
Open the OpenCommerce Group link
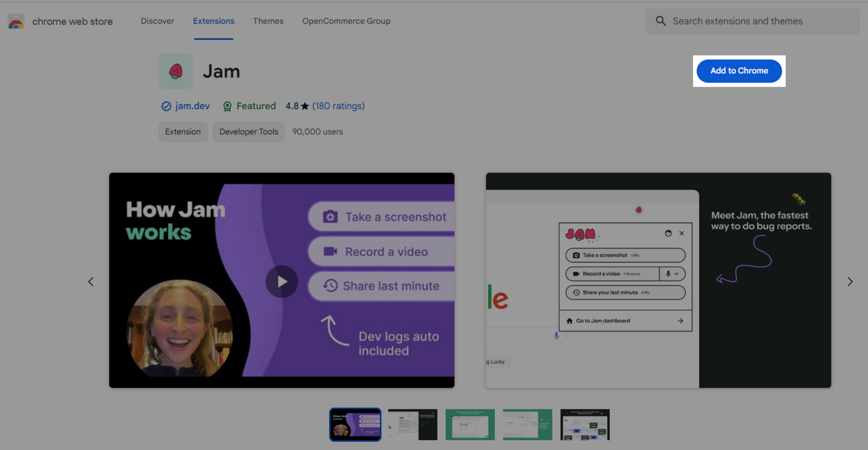(x=346, y=21)
